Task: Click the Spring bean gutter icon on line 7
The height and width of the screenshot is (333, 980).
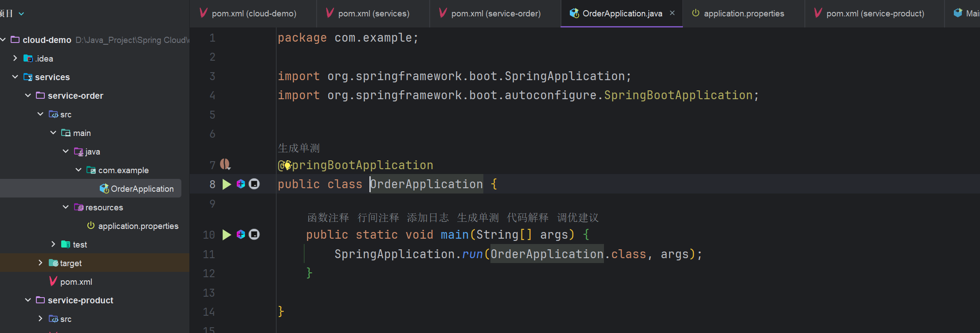Action: click(225, 165)
